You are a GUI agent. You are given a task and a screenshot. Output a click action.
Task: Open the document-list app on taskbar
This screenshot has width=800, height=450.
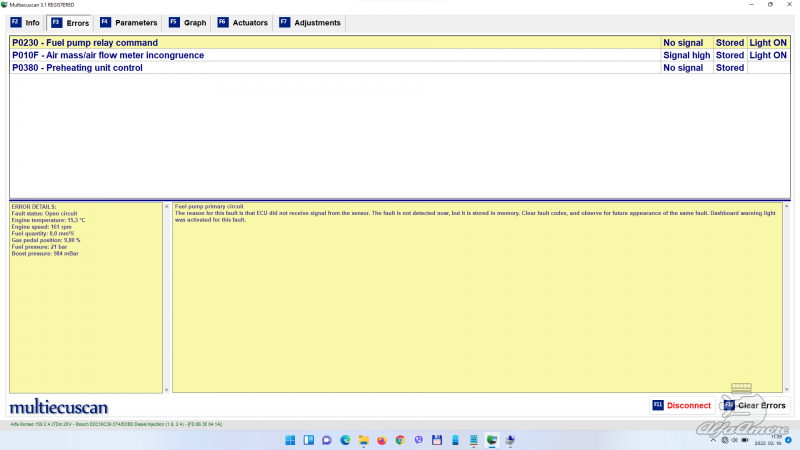(473, 440)
